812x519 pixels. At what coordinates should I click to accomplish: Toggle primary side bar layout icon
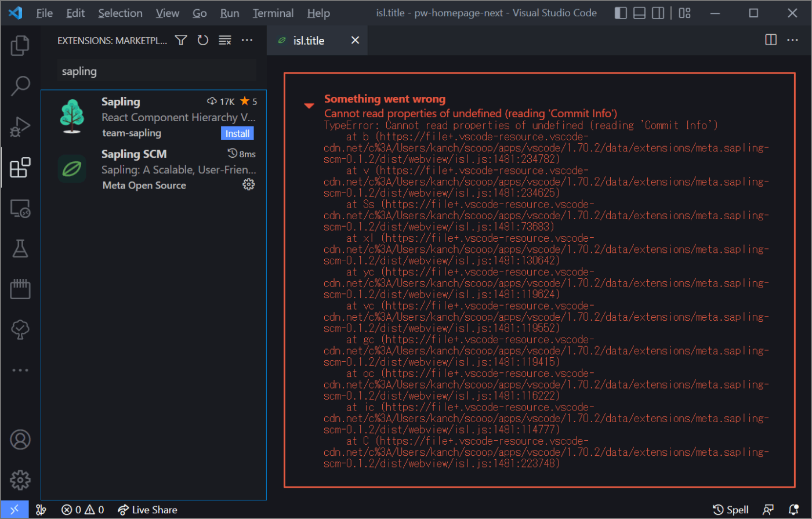[621, 13]
